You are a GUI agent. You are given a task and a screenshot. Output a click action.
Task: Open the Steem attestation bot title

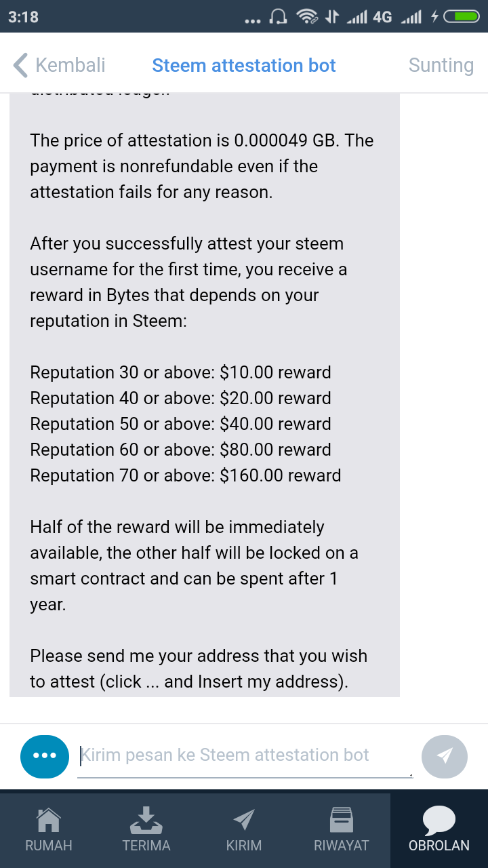click(x=244, y=65)
